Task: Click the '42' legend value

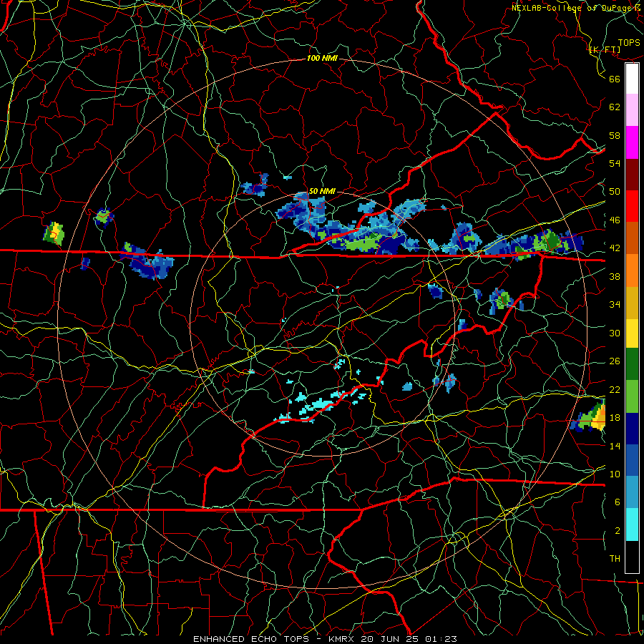Action: (x=615, y=248)
